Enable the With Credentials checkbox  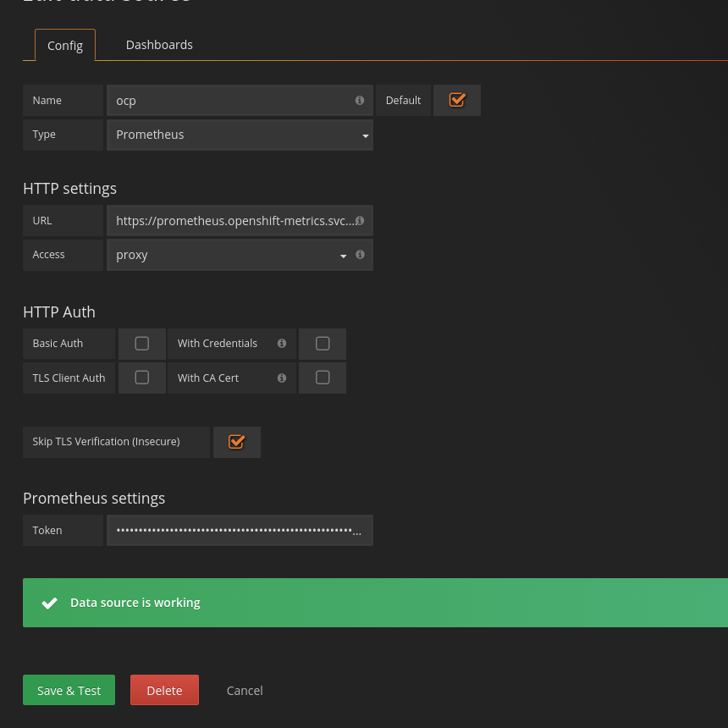[323, 344]
